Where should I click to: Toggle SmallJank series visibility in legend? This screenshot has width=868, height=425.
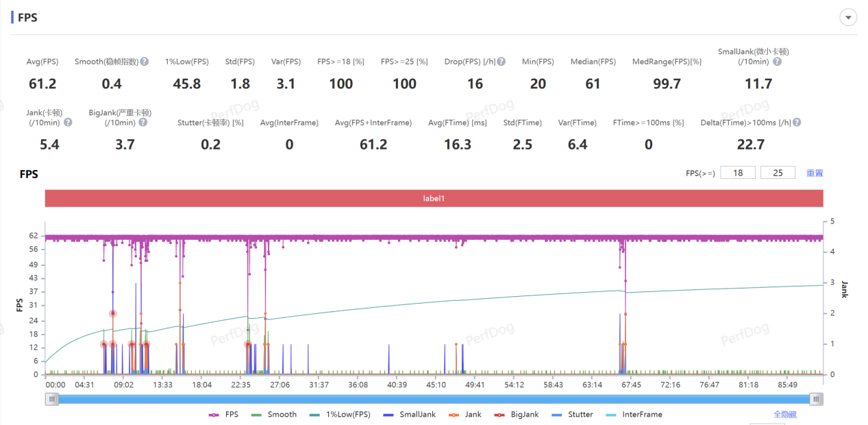coord(410,414)
